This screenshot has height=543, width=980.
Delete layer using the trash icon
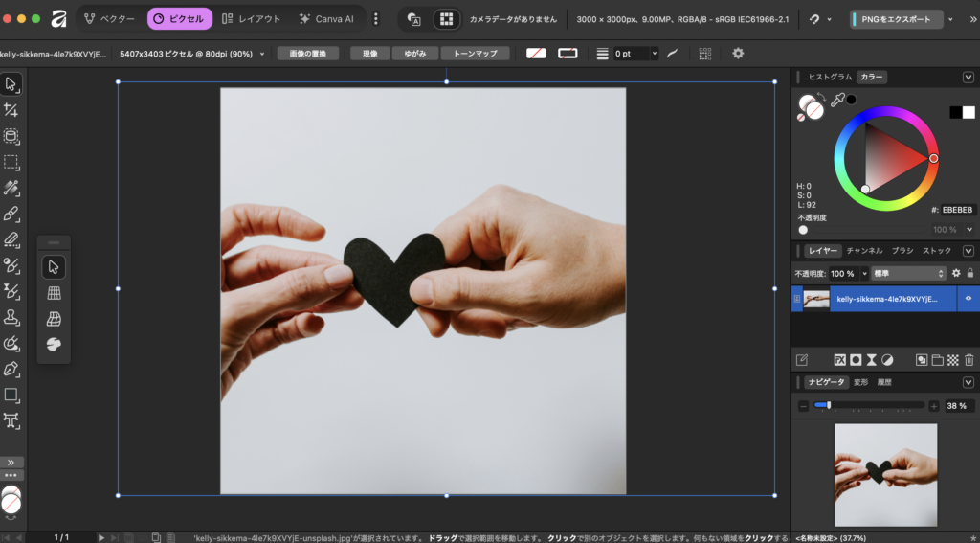coord(969,360)
